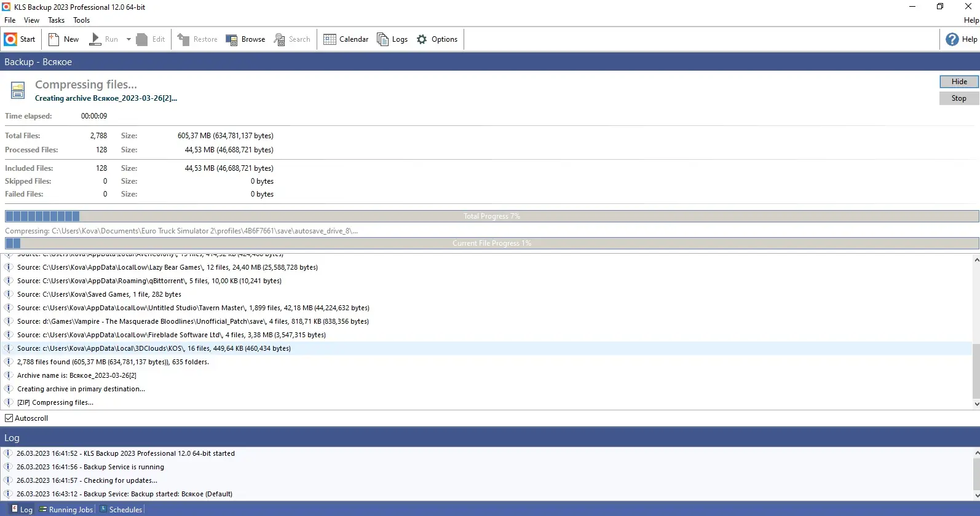980x516 pixels.
Task: Click info icon beside '2,788 files found' row
Action: [9, 362]
